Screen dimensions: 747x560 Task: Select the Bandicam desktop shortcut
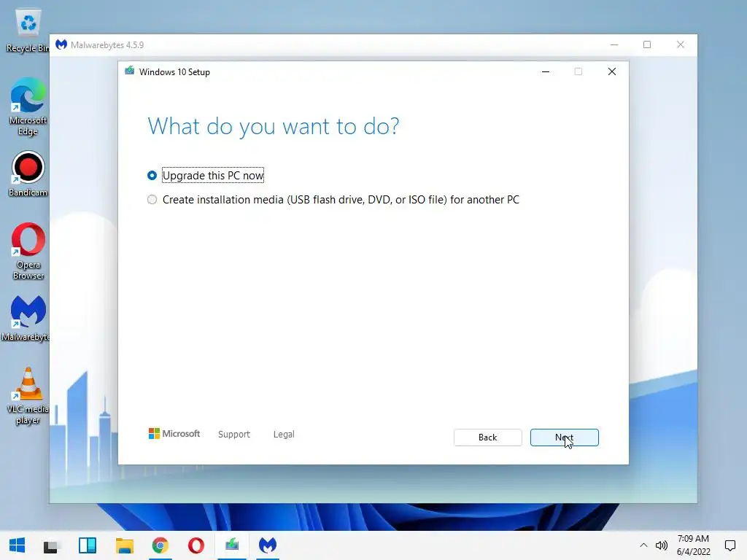(x=28, y=174)
